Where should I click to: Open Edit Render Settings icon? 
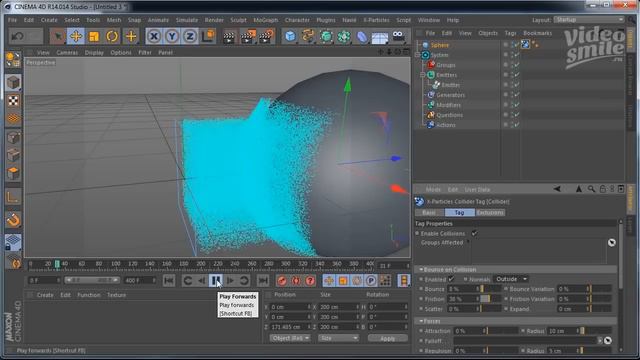click(x=266, y=37)
